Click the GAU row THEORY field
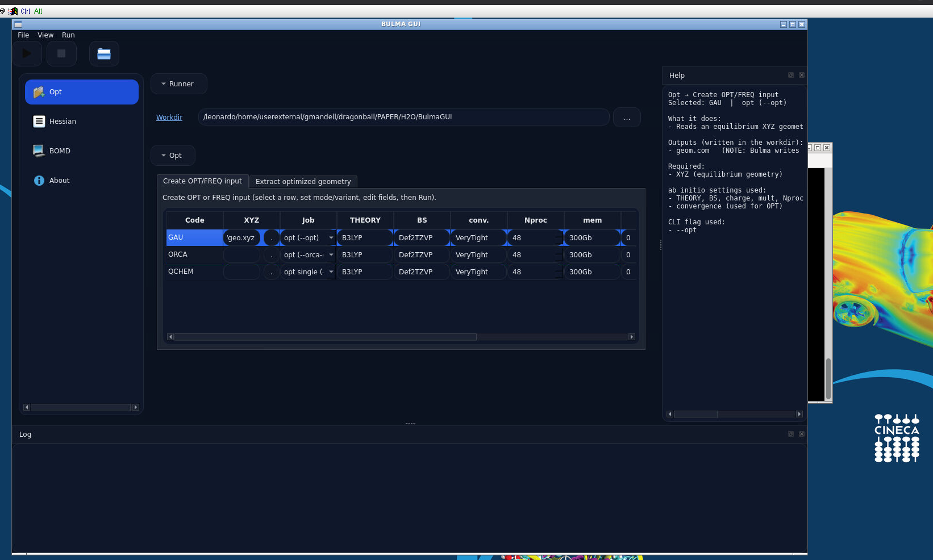This screenshot has height=560, width=933. pos(365,238)
